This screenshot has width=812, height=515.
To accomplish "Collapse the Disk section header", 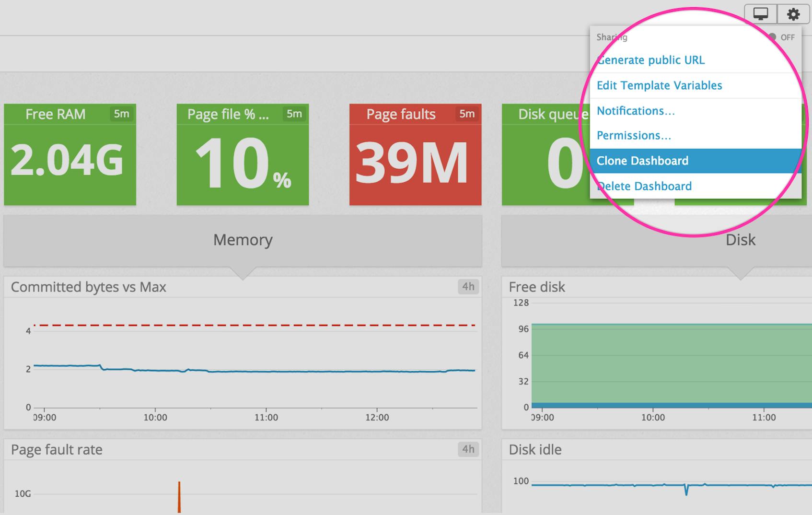I will 740,240.
